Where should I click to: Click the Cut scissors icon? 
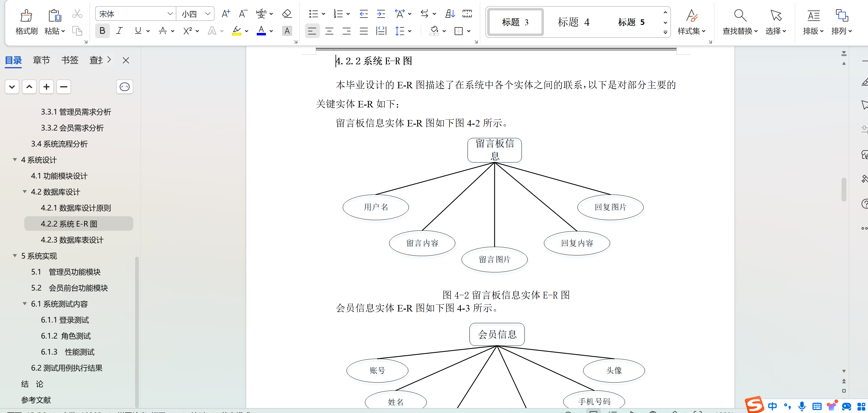77,14
